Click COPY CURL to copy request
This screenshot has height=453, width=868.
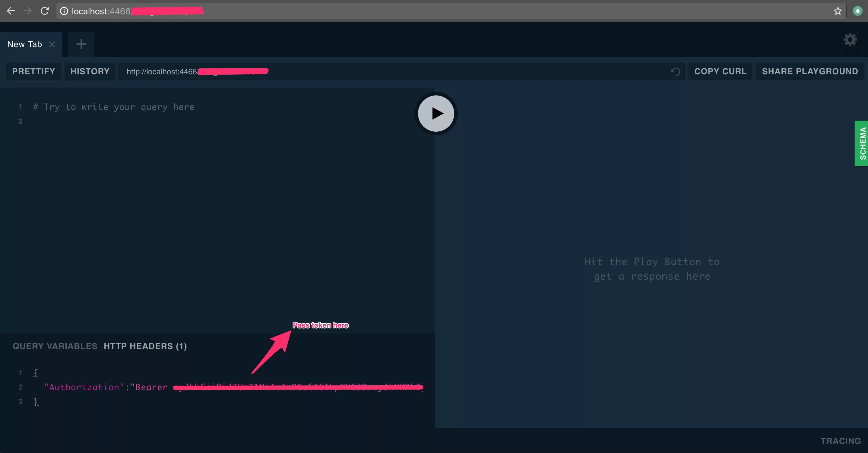point(721,71)
